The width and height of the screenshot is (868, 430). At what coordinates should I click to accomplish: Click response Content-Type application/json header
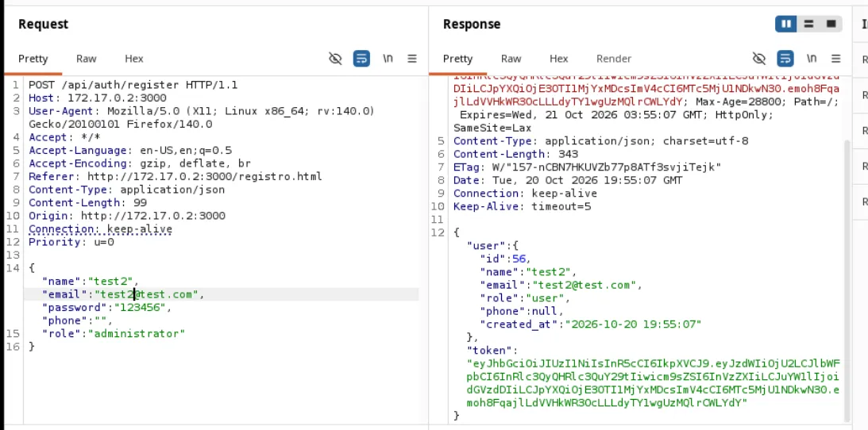(600, 141)
